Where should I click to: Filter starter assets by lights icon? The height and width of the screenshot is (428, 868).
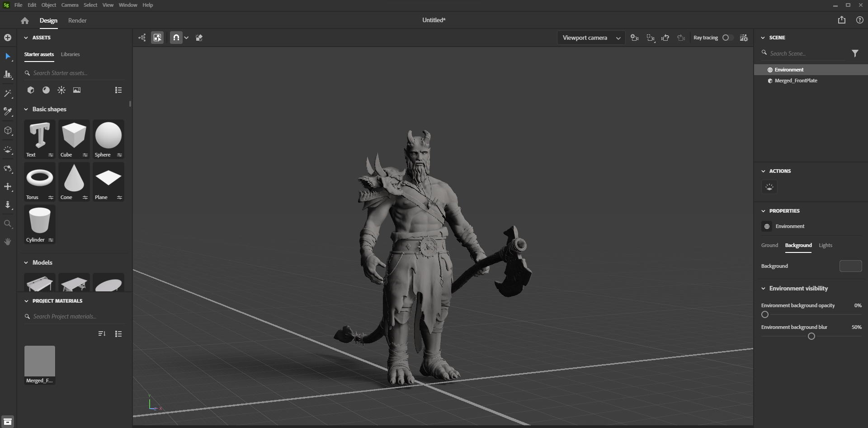(61, 90)
